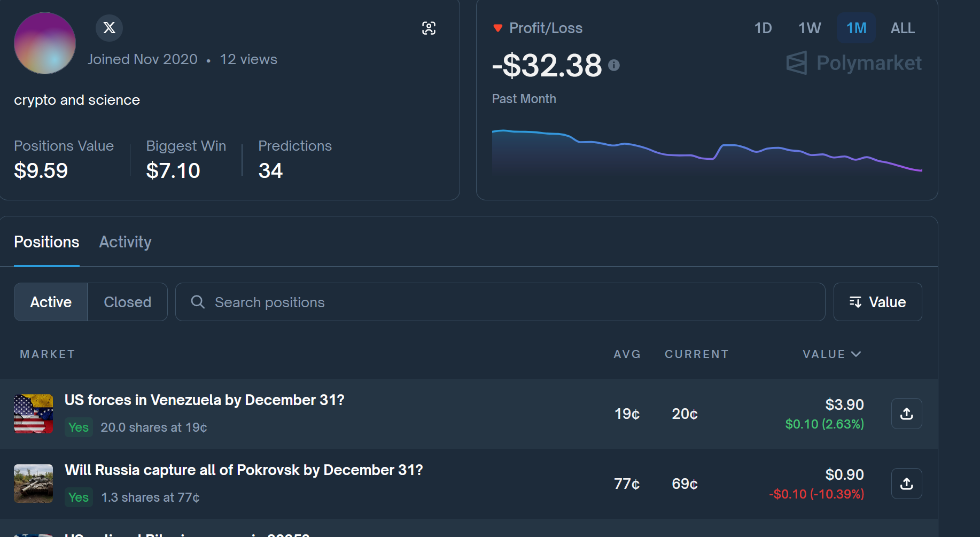Click into the Search positions field
The width and height of the screenshot is (980, 537).
500,302
